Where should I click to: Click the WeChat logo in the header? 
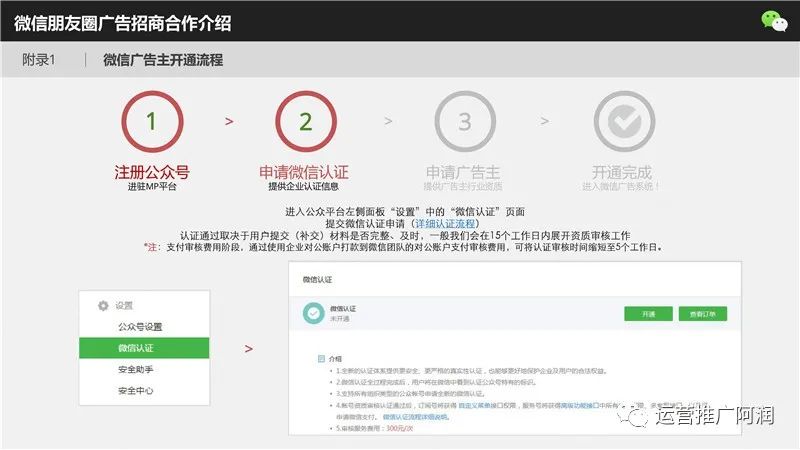[774, 21]
